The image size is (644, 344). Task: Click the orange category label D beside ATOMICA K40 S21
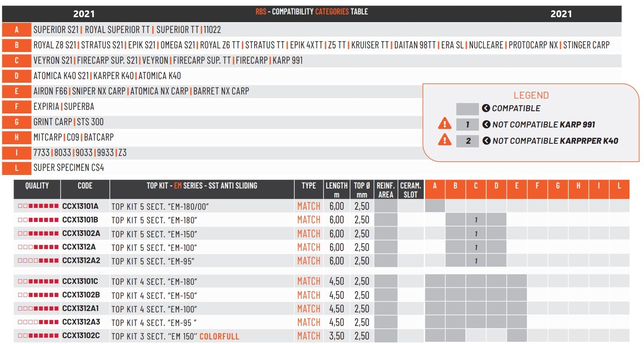tap(17, 76)
